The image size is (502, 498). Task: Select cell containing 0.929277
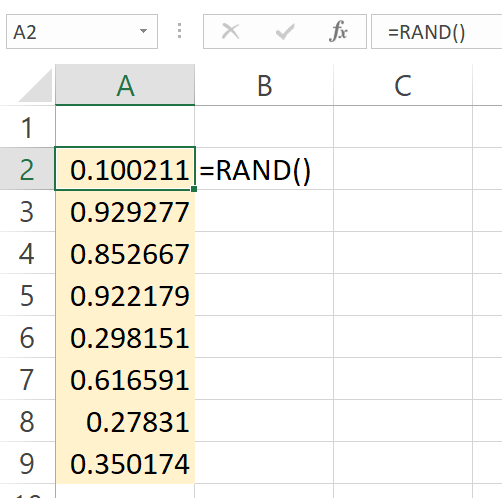[125, 211]
